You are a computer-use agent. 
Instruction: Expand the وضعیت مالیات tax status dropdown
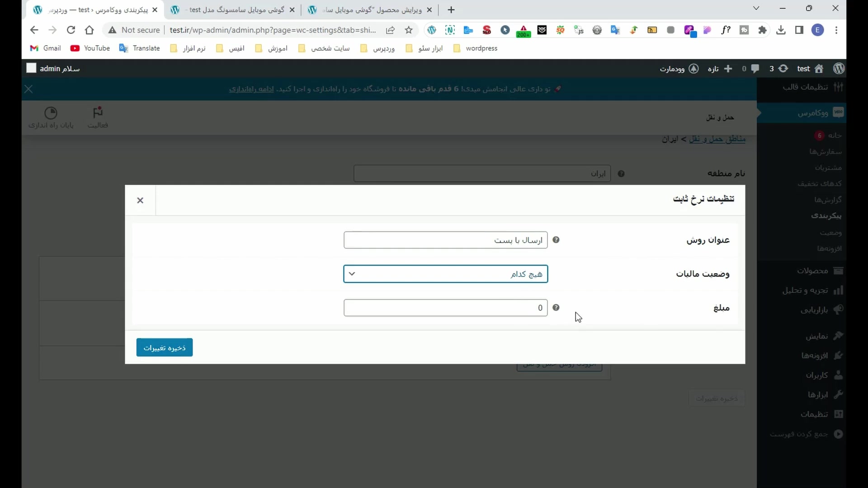click(445, 274)
